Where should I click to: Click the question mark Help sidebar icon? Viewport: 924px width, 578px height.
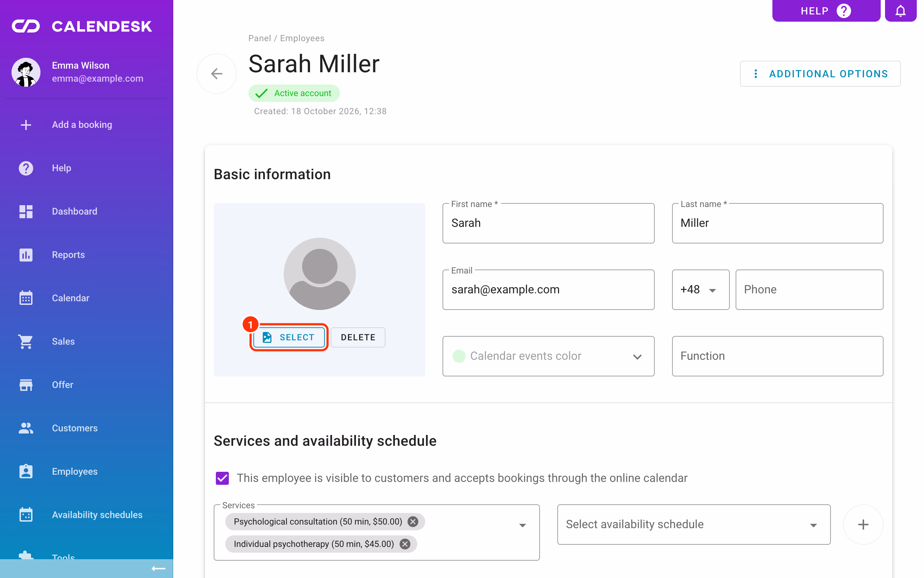pos(26,168)
